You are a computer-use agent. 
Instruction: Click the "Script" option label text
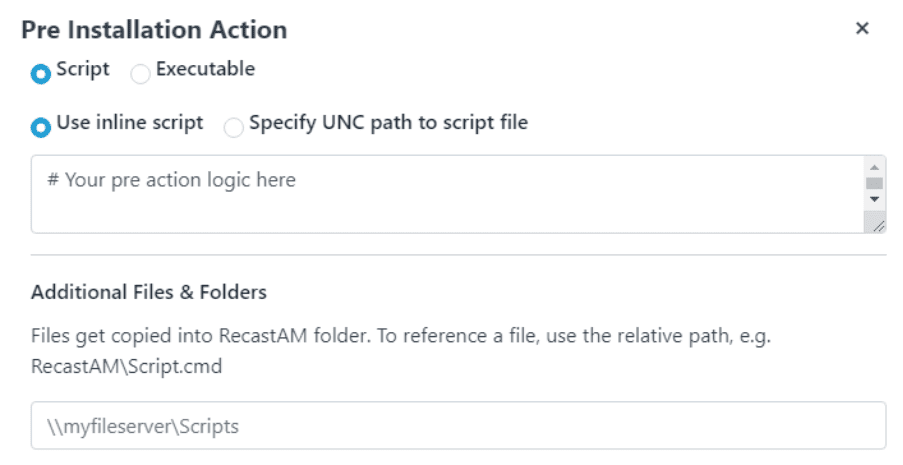pos(83,70)
